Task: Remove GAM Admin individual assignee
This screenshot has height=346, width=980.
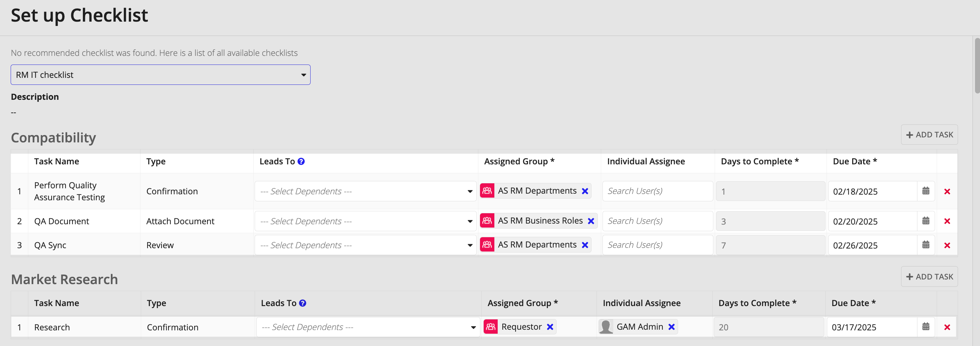Action: point(671,327)
